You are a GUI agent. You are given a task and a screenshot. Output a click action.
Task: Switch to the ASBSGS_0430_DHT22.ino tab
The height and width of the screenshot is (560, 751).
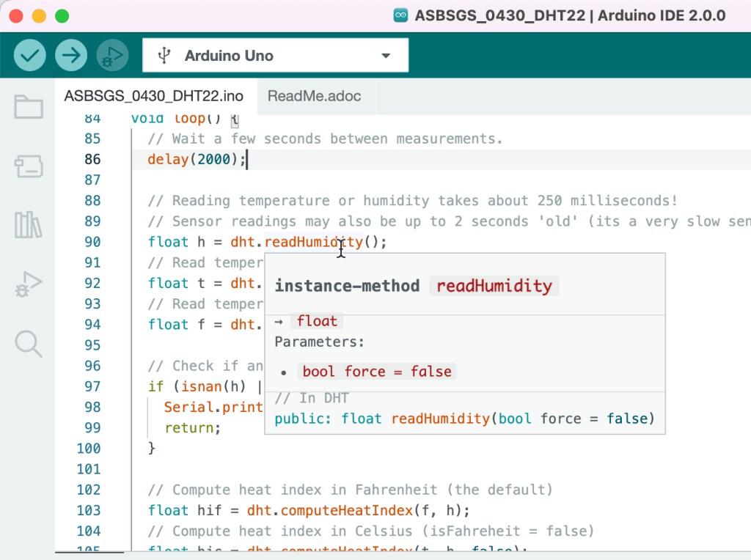(x=154, y=96)
